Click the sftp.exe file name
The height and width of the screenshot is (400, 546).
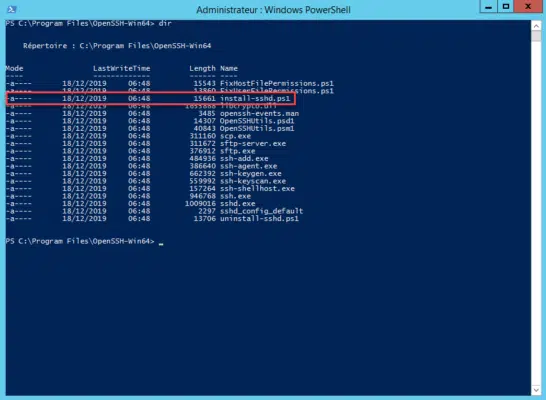pyautogui.click(x=237, y=151)
